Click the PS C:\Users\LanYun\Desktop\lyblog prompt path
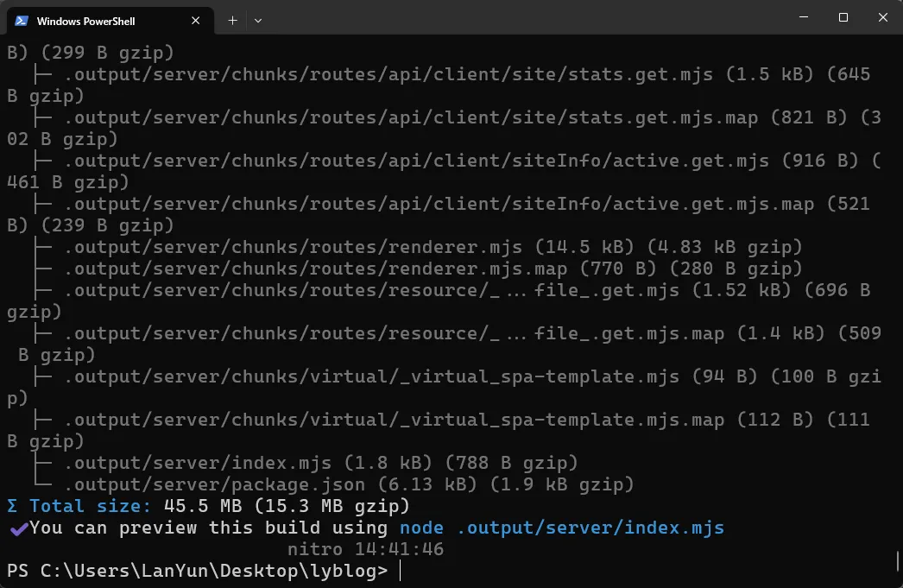This screenshot has height=588, width=903. point(197,571)
